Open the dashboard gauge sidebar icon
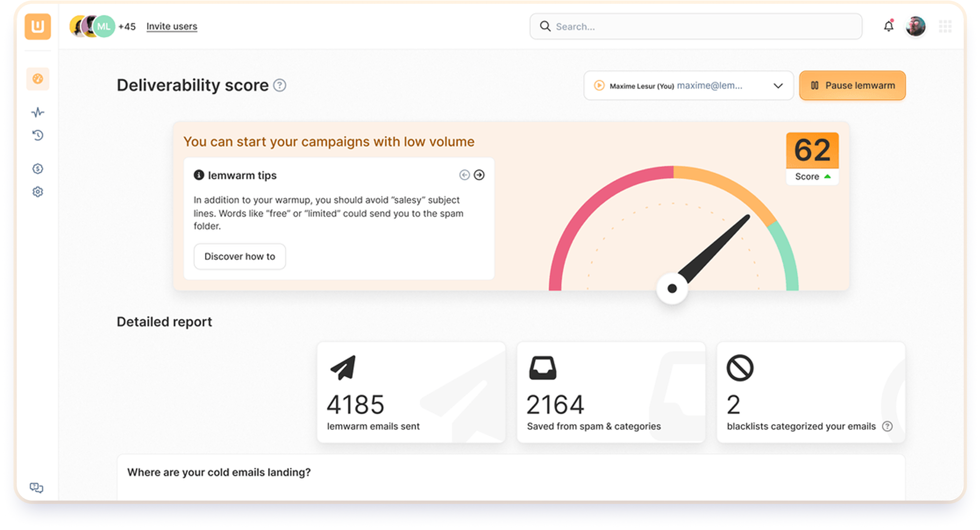 [38, 79]
